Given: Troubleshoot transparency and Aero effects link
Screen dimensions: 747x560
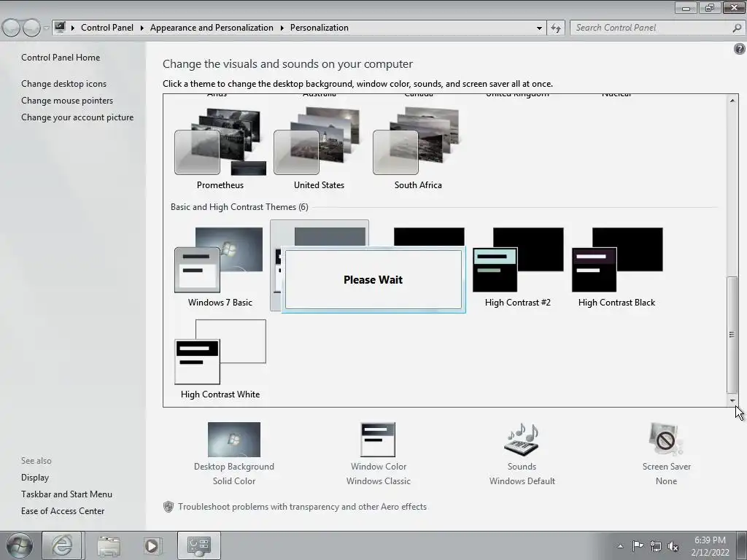Looking at the screenshot, I should [302, 507].
